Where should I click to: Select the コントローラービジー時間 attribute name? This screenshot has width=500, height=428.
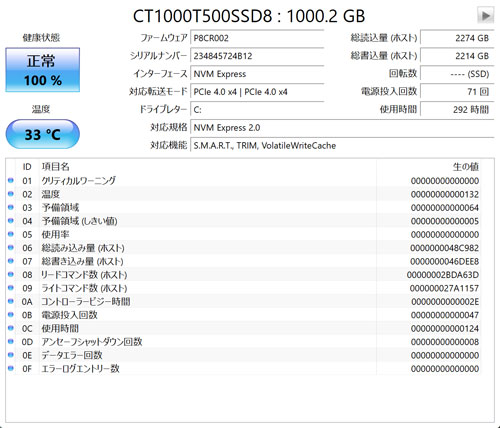tap(86, 302)
